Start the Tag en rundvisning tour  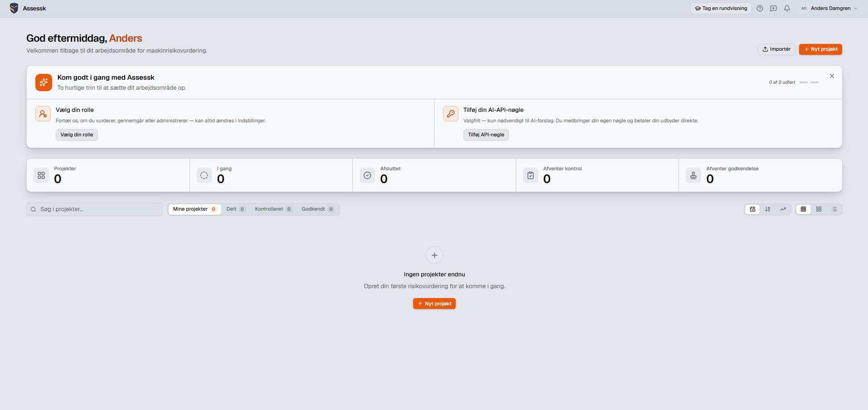(x=721, y=8)
